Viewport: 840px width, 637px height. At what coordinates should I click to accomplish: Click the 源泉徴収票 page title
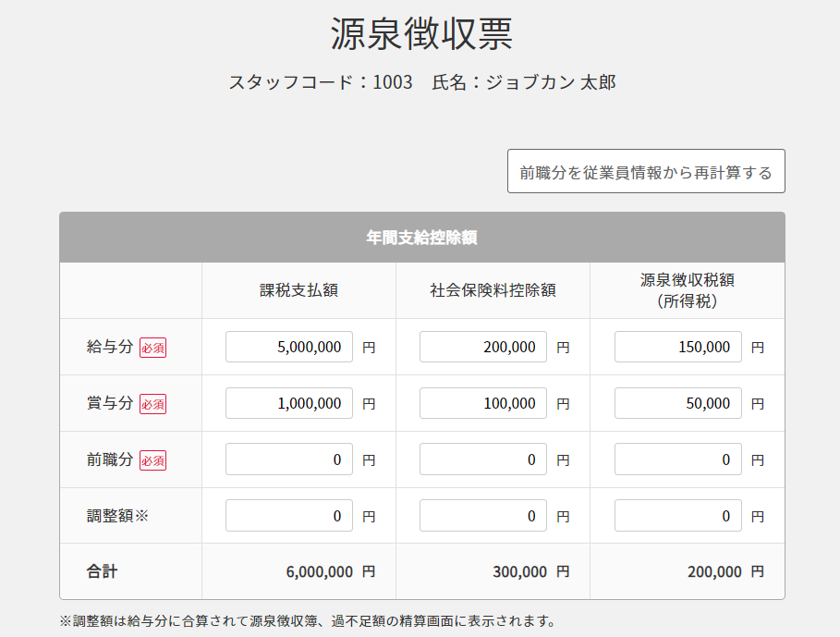(420, 33)
